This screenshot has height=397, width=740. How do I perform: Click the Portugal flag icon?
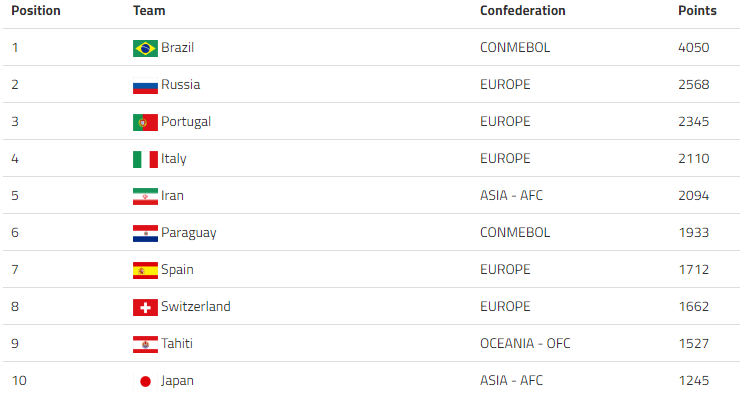tap(145, 122)
